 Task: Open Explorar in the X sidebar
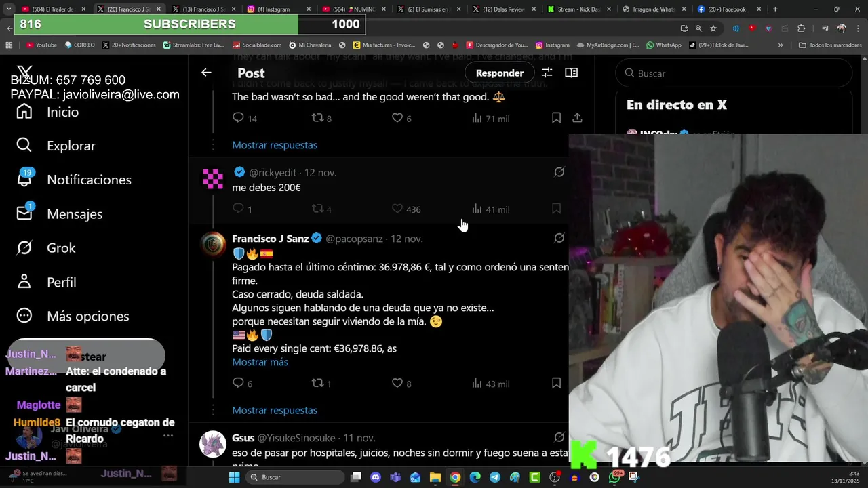(56, 146)
